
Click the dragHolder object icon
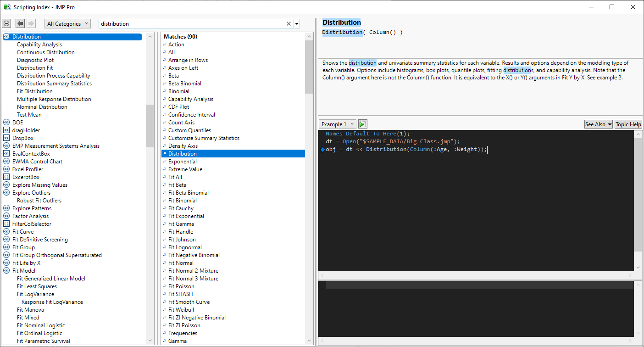pos(6,130)
